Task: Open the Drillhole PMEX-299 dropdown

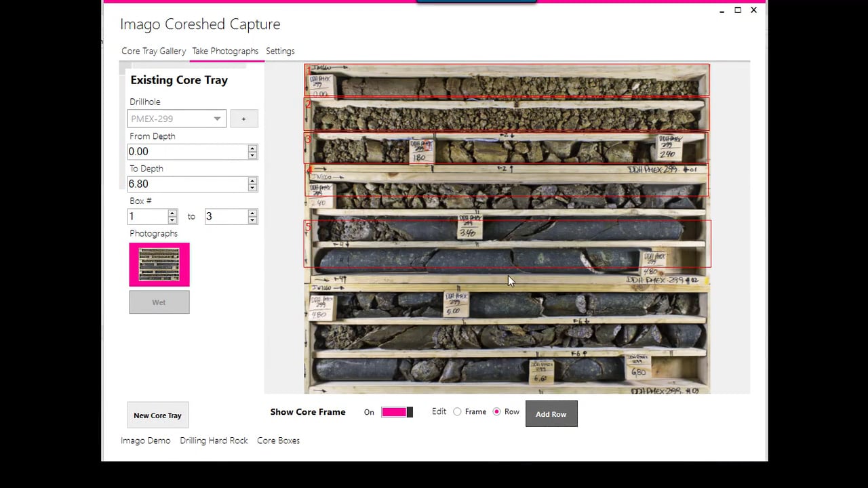Action: tap(176, 119)
